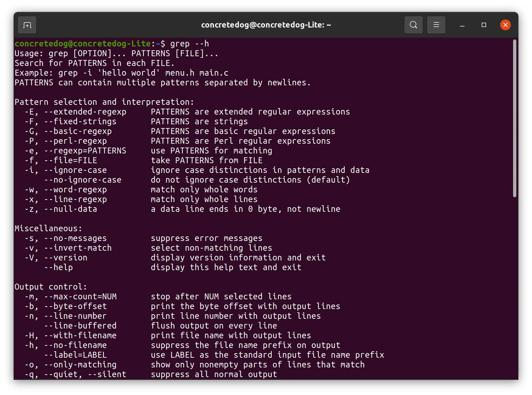Close the terminal window
Image resolution: width=532 pixels, height=395 pixels.
click(505, 25)
